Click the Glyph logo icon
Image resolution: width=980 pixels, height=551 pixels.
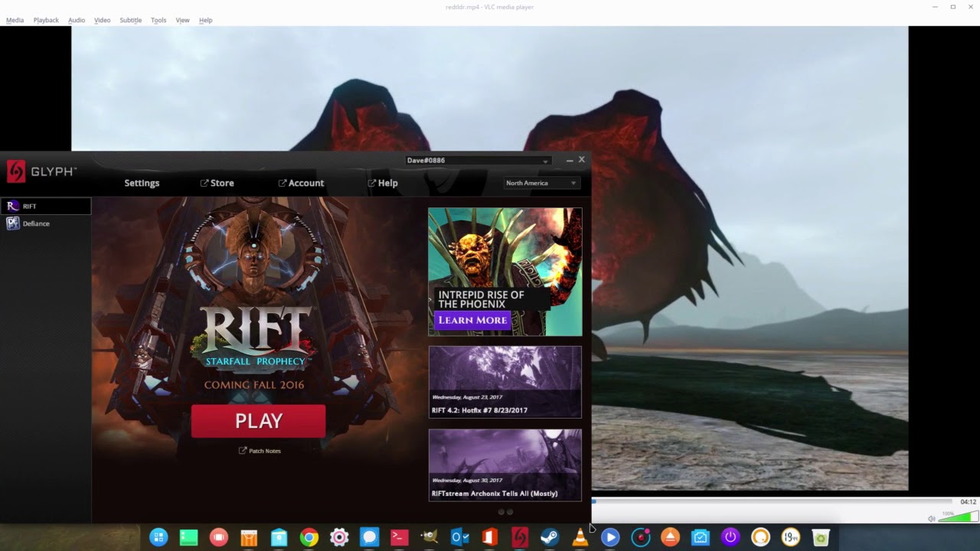click(16, 171)
